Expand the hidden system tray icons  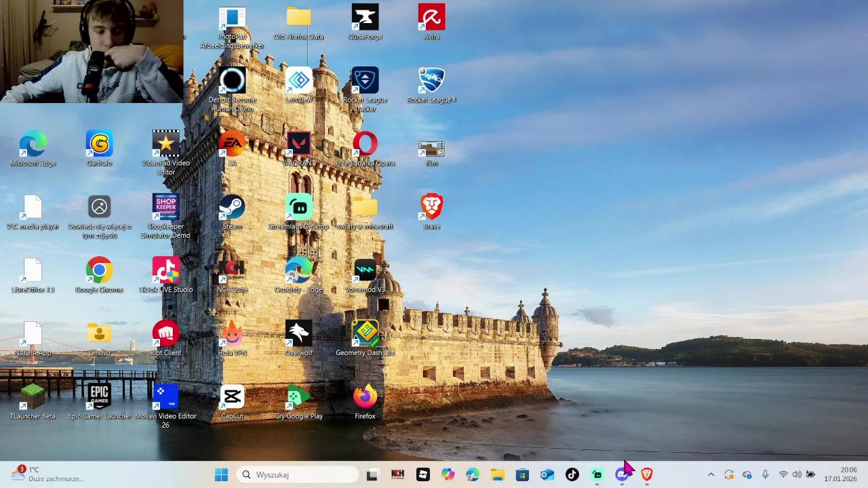click(711, 474)
